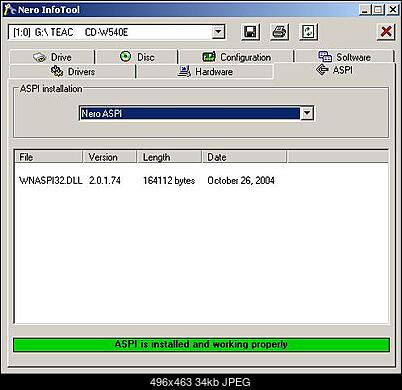Sort by the File column header
This screenshot has height=390, width=402.
[x=49, y=157]
